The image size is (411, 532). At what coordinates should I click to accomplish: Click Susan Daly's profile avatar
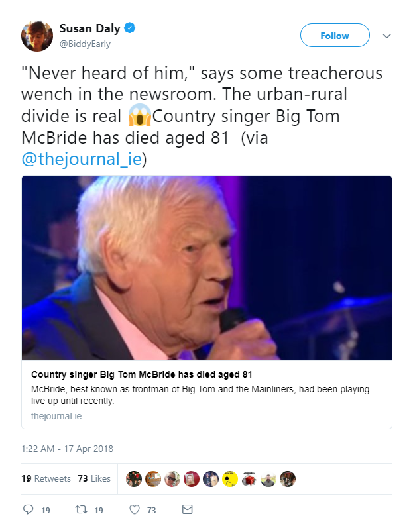(36, 36)
